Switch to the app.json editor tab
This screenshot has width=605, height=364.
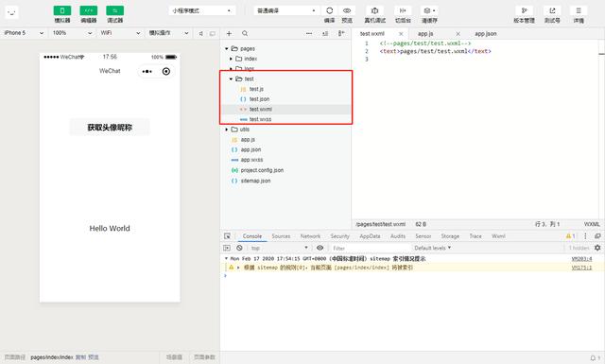click(x=485, y=34)
